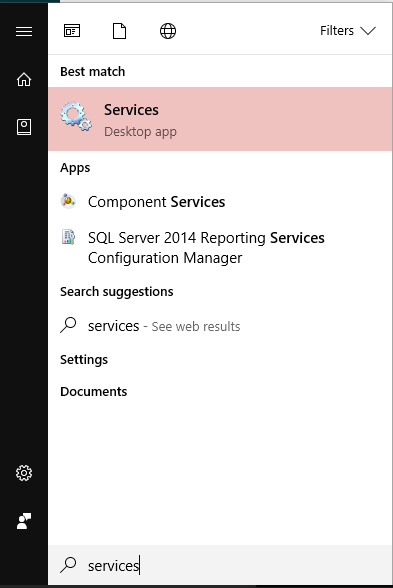Click the Services gears icon

76,116
